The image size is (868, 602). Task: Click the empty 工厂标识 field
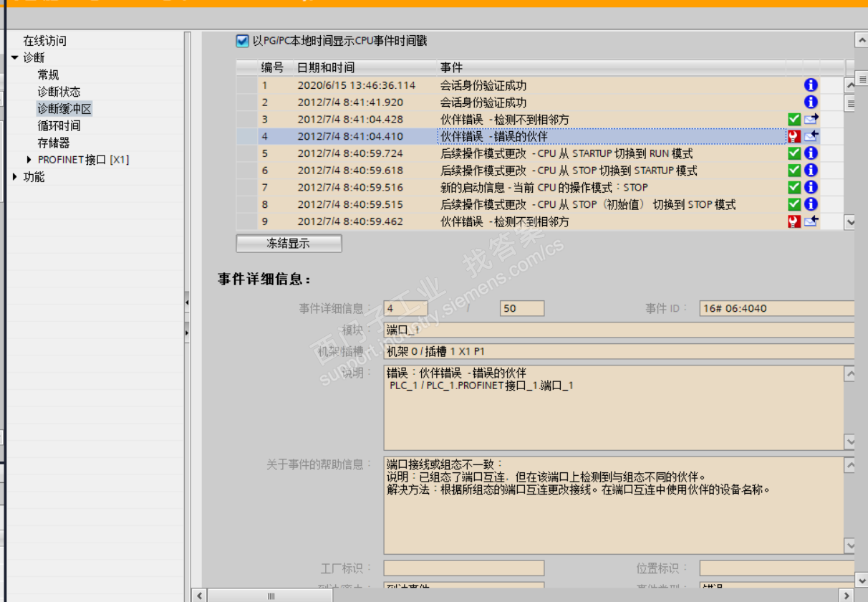click(x=464, y=568)
